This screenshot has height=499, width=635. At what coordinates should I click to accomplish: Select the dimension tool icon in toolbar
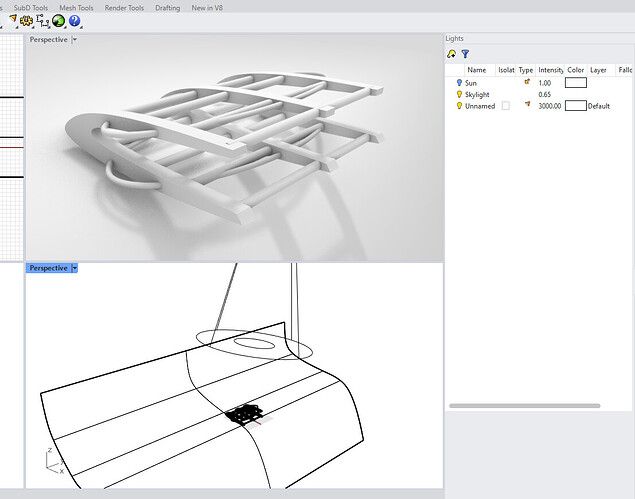click(x=43, y=21)
